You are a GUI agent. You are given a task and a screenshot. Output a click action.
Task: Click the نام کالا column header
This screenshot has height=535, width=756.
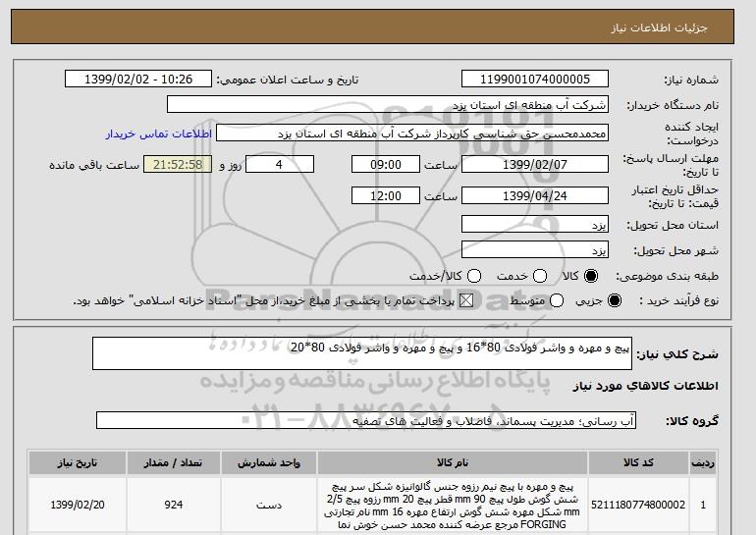(453, 462)
